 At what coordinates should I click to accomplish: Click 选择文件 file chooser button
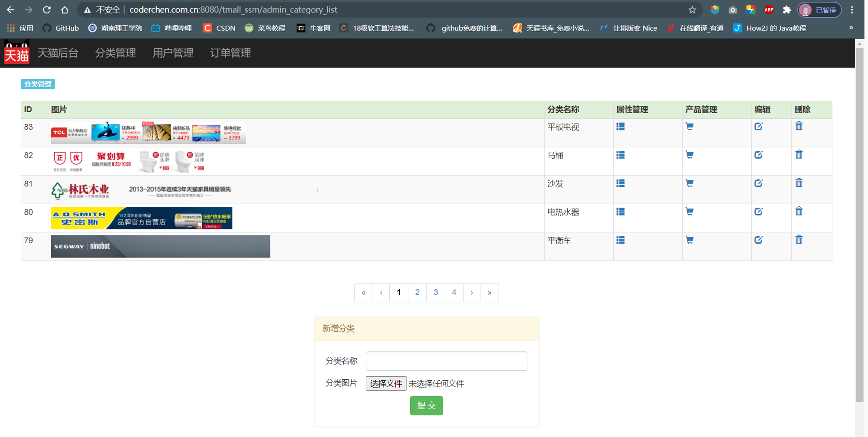point(386,383)
